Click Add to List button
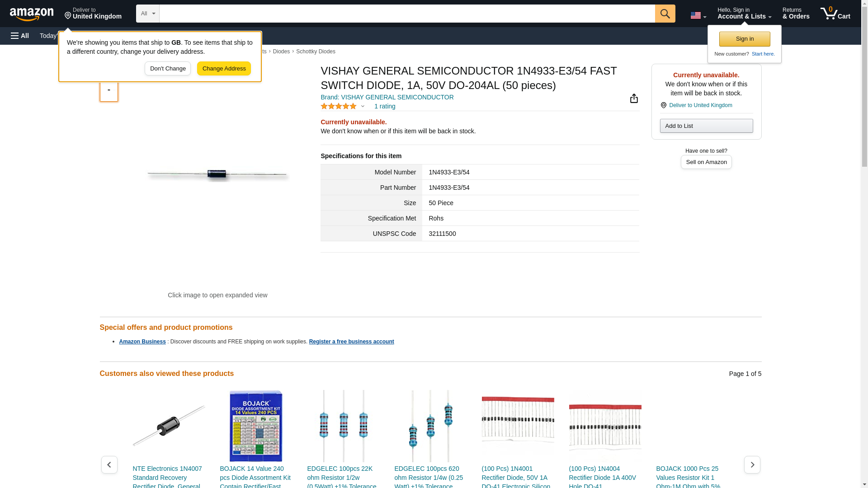868x488 pixels. pyautogui.click(x=706, y=126)
